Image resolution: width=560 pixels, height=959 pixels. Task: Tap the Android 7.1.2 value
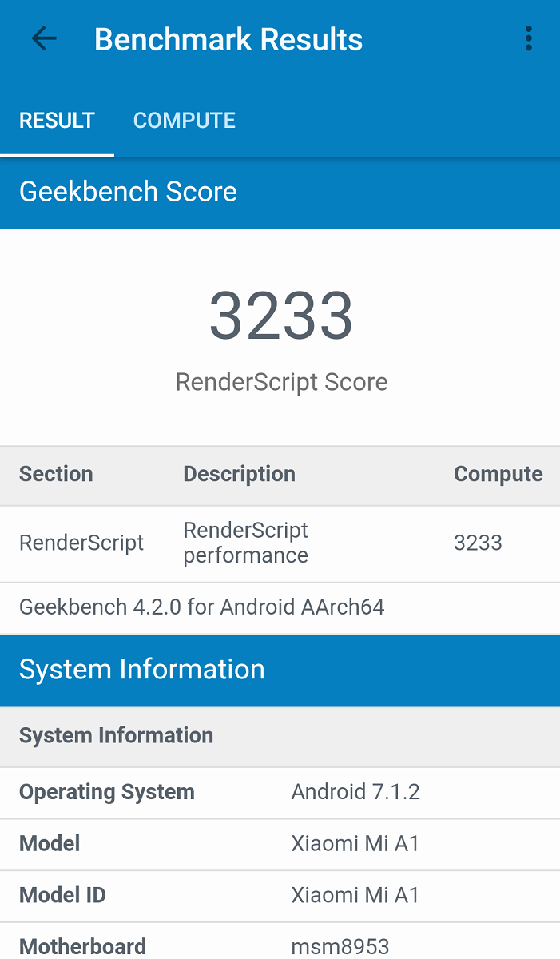click(x=355, y=792)
